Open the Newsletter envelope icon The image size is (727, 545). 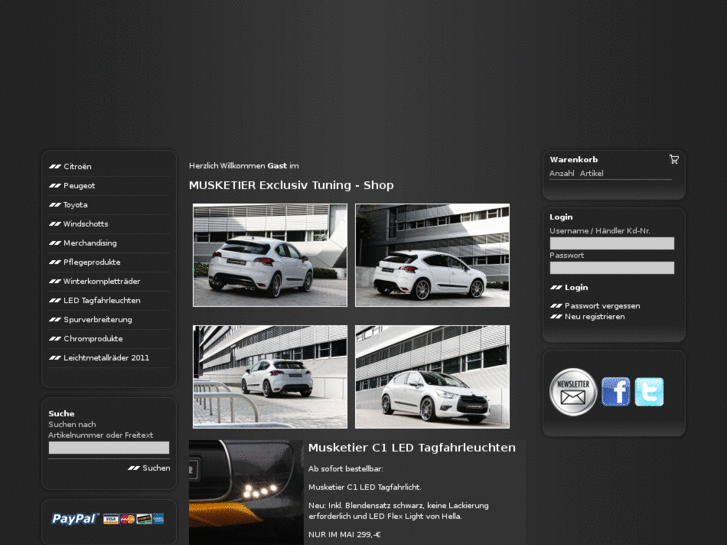click(573, 391)
